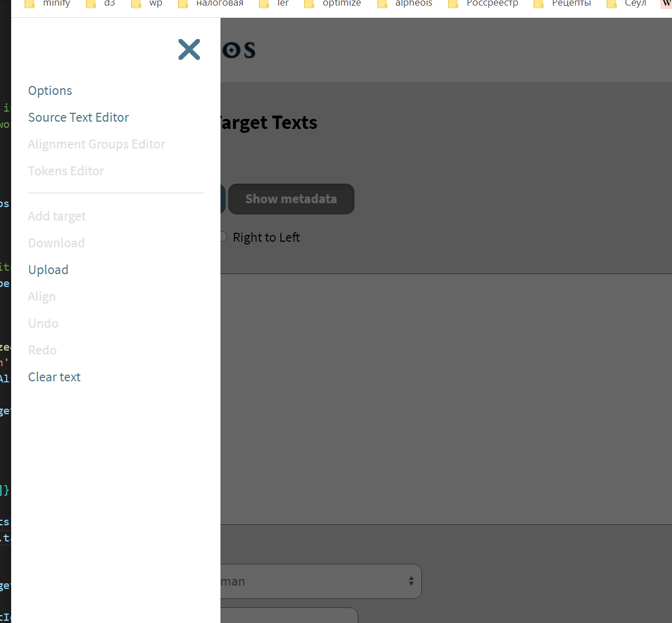The width and height of the screenshot is (672, 623).
Task: Open the налоговая bookmarks folder
Action: coord(218,4)
